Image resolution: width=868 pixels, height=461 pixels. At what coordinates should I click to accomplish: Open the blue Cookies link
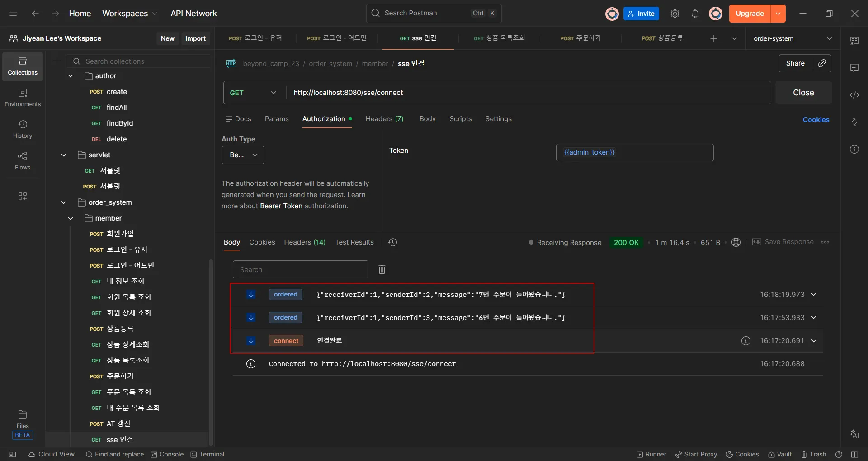click(816, 120)
